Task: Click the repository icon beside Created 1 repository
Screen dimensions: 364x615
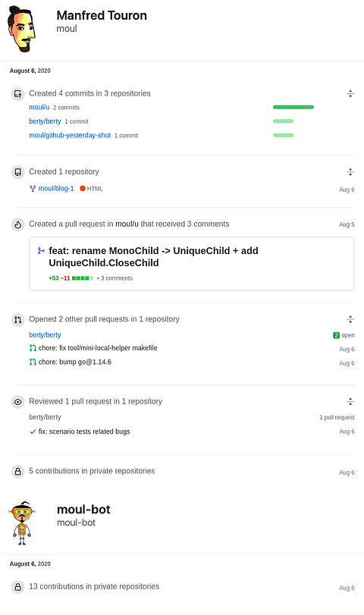Action: (x=17, y=172)
